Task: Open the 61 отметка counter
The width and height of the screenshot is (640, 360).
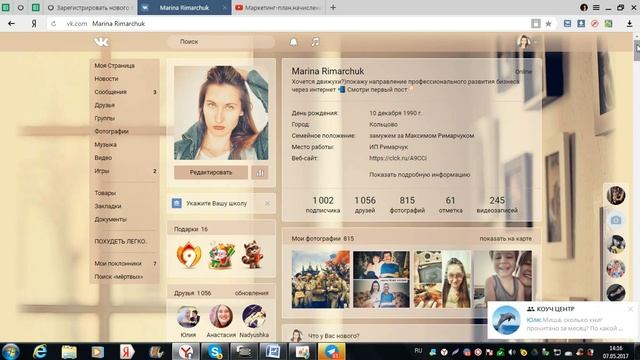Action: 451,205
